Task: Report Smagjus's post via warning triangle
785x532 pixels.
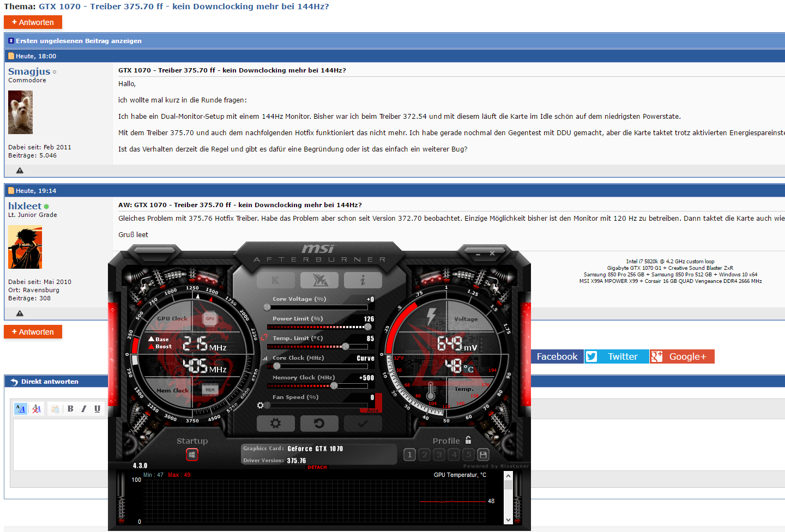Action: [x=20, y=171]
